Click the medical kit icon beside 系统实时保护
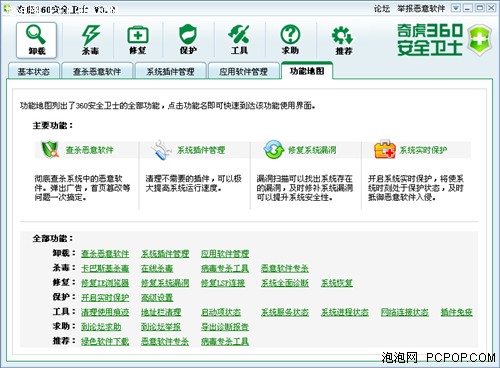500x368 pixels. 385,149
